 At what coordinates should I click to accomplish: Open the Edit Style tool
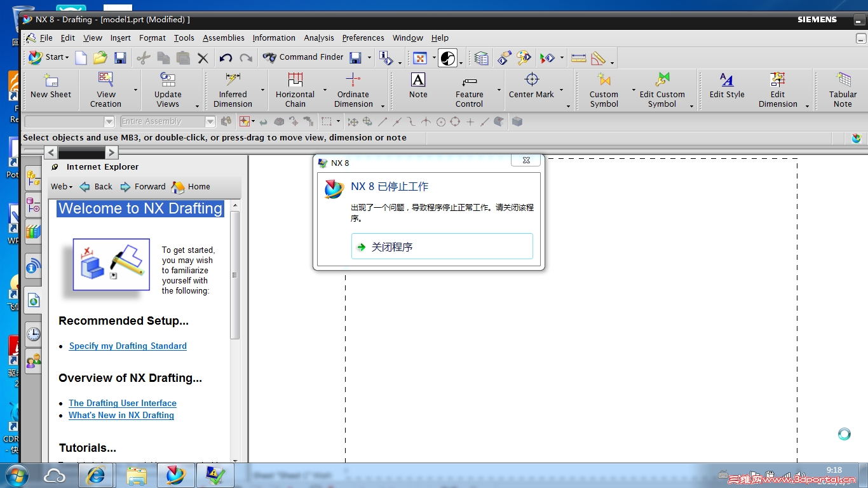pyautogui.click(x=727, y=86)
